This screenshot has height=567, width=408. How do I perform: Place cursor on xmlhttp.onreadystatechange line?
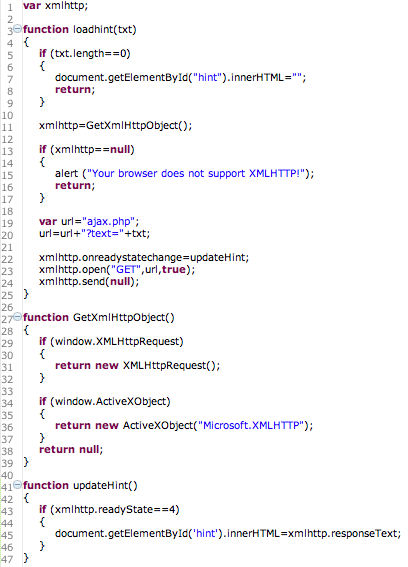click(144, 257)
